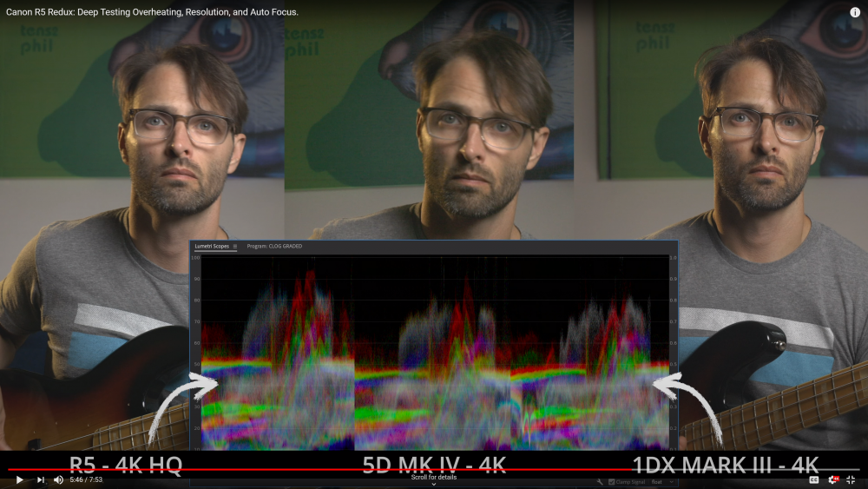
Task: Toggle the Clamp Signal checkbox
Action: (612, 482)
